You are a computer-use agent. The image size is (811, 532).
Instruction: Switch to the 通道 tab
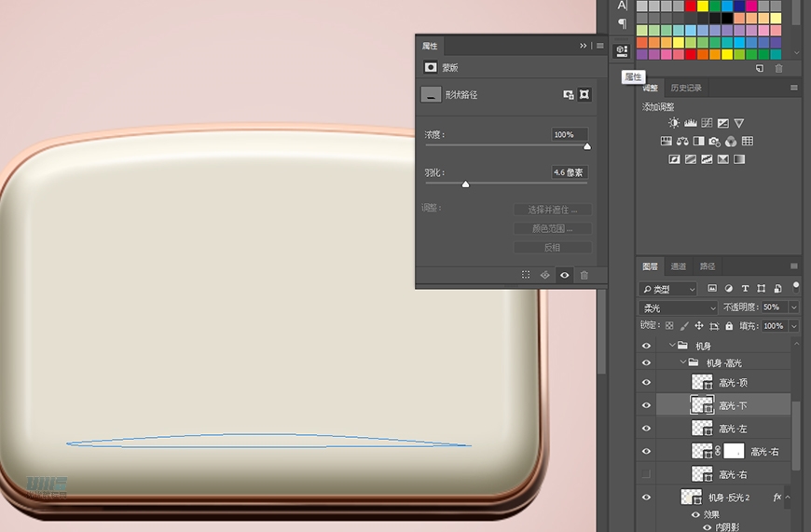pos(679,266)
